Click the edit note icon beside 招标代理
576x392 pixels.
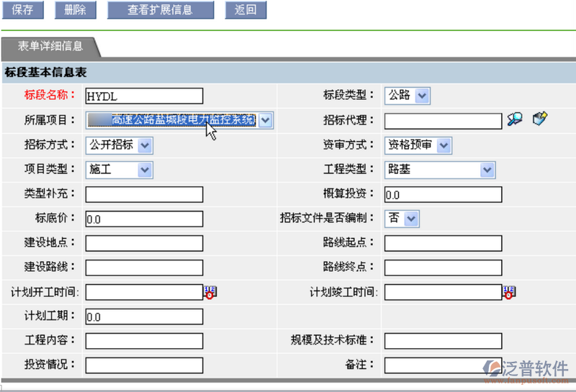539,119
